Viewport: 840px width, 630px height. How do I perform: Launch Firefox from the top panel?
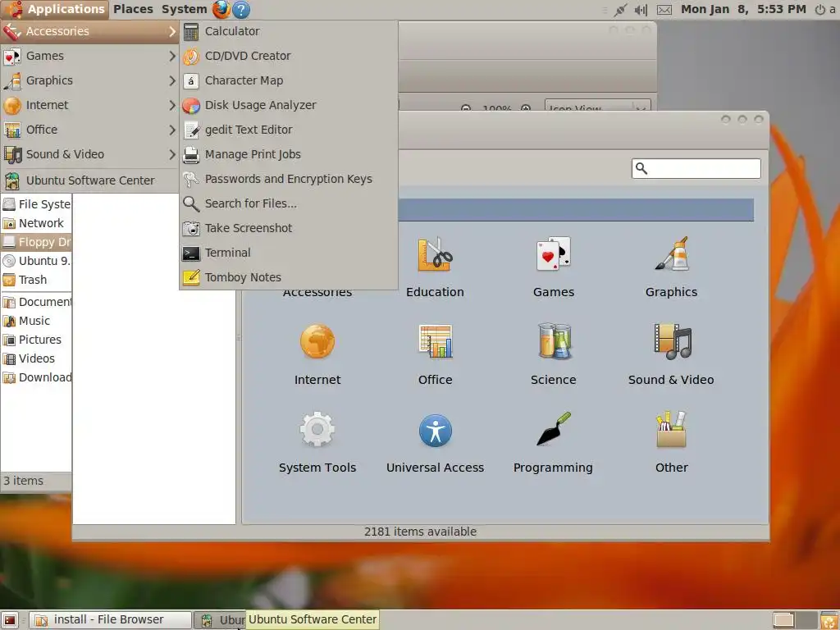coord(221,9)
